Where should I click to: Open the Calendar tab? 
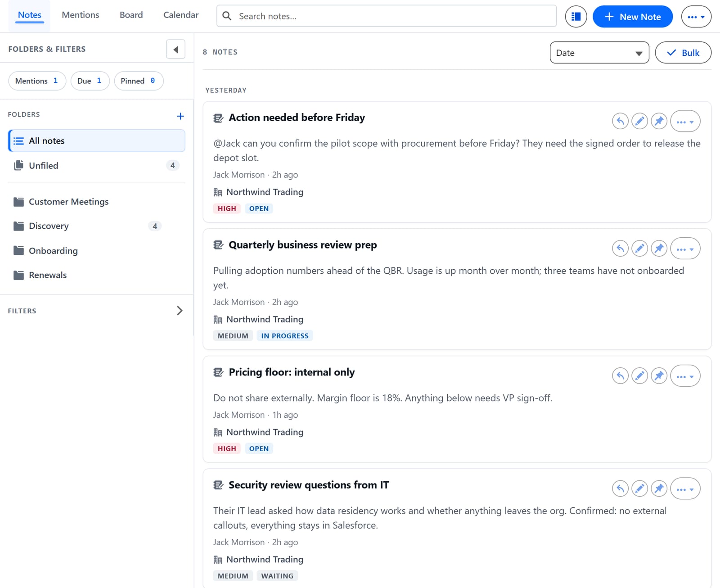181,15
